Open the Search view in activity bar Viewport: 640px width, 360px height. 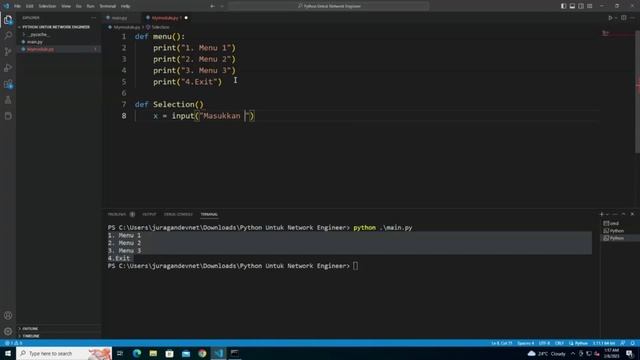coord(8,36)
